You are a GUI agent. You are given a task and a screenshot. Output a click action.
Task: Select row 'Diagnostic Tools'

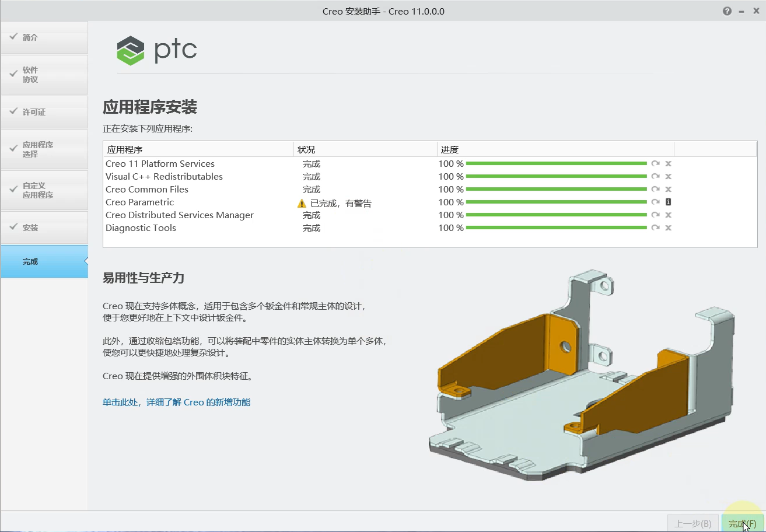[x=430, y=228]
